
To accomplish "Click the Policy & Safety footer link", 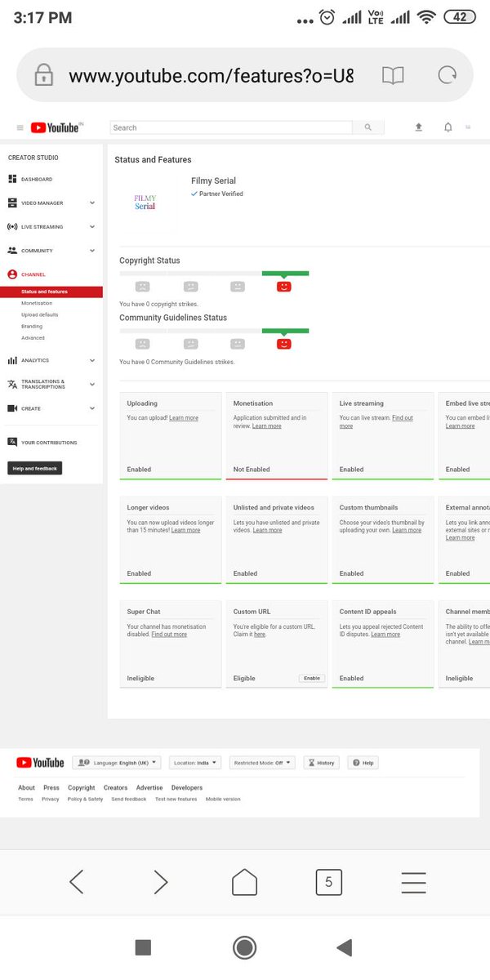I will tap(85, 800).
